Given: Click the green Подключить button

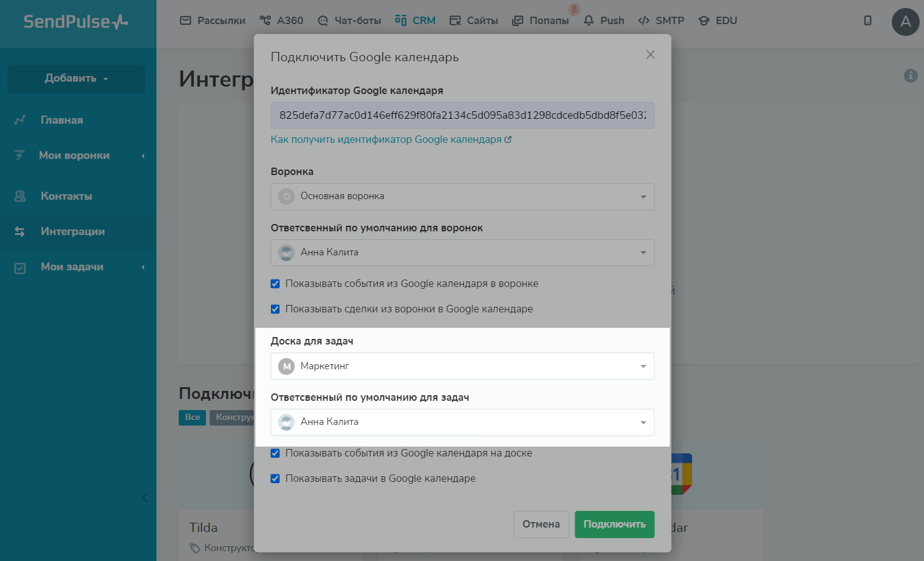Looking at the screenshot, I should (x=615, y=525).
